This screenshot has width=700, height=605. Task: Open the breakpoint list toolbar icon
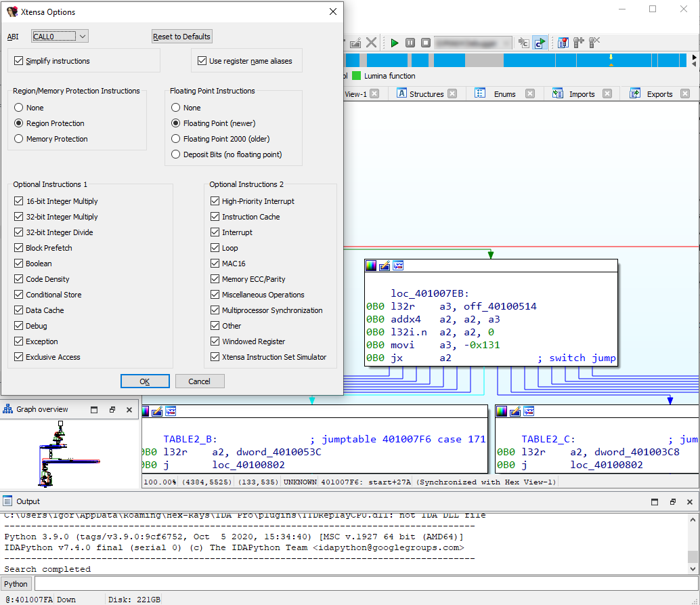(563, 43)
